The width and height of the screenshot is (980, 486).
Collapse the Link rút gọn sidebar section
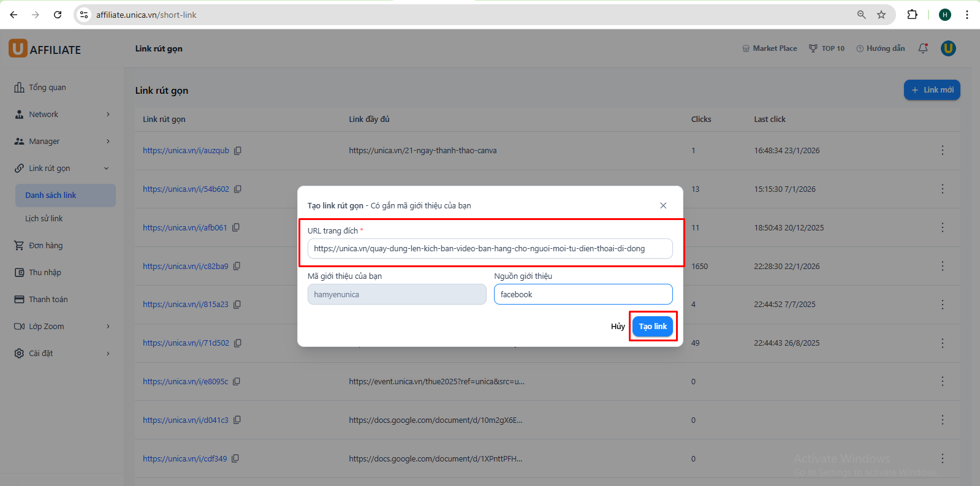(61, 169)
